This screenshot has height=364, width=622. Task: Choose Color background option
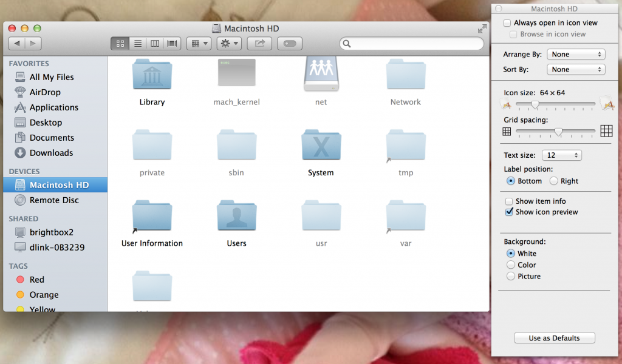pyautogui.click(x=511, y=265)
